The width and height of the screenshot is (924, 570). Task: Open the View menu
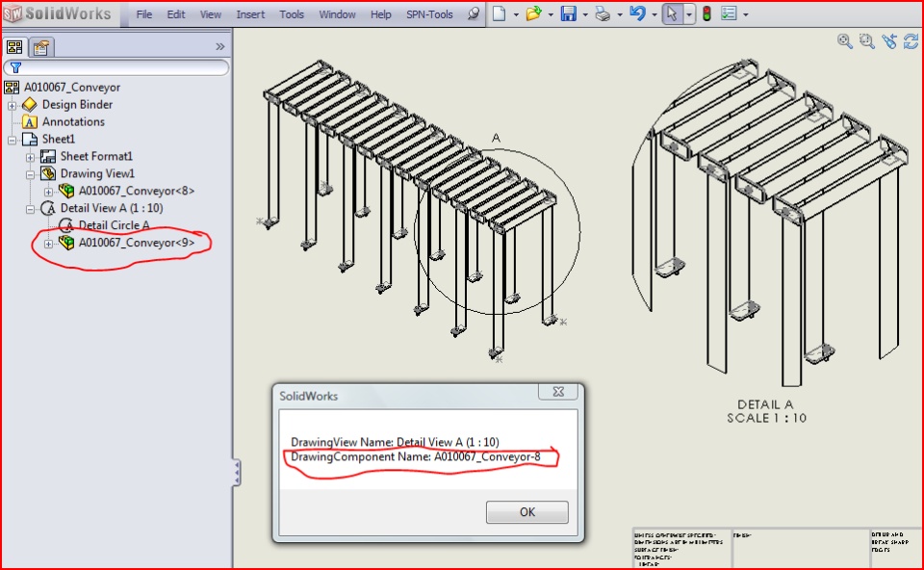click(x=211, y=14)
